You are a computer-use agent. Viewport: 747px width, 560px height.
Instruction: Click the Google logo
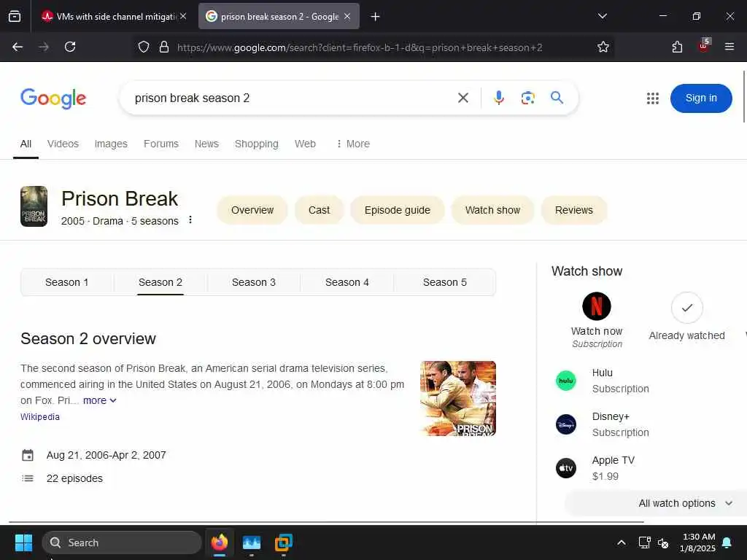53,98
